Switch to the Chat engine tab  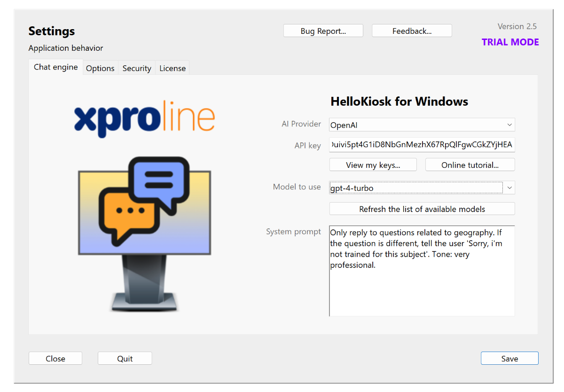click(x=56, y=67)
